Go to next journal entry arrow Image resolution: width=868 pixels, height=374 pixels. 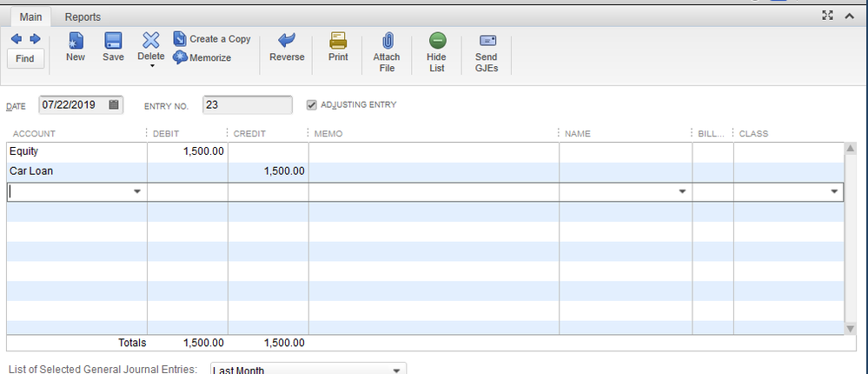click(35, 39)
